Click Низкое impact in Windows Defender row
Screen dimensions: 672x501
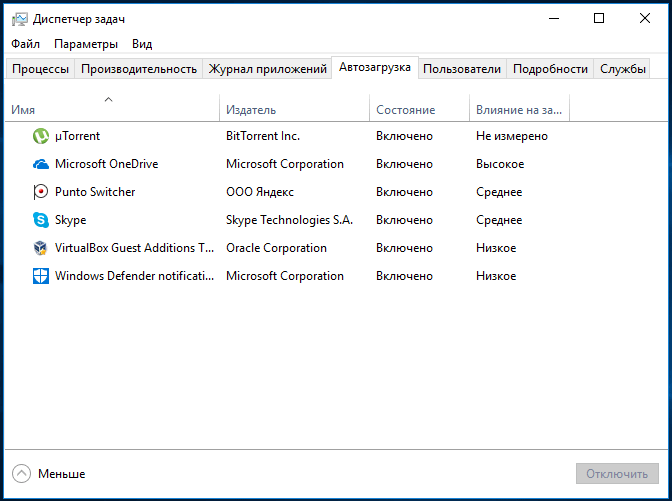[x=496, y=276]
